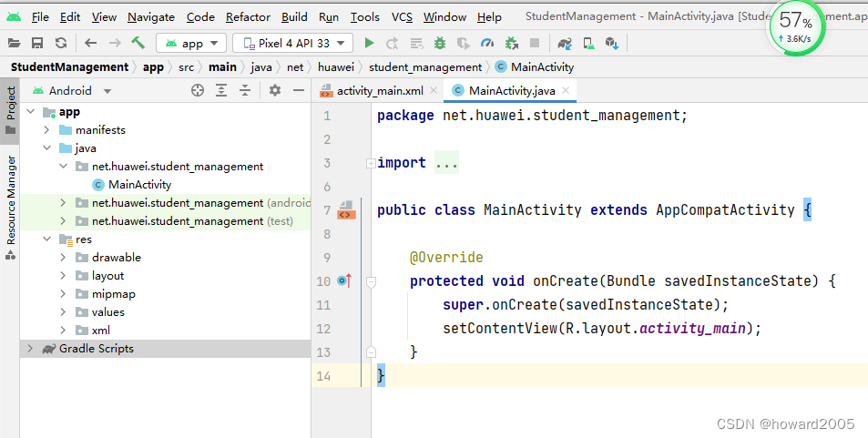Click activity_main reference in line 12

pyautogui.click(x=692, y=329)
